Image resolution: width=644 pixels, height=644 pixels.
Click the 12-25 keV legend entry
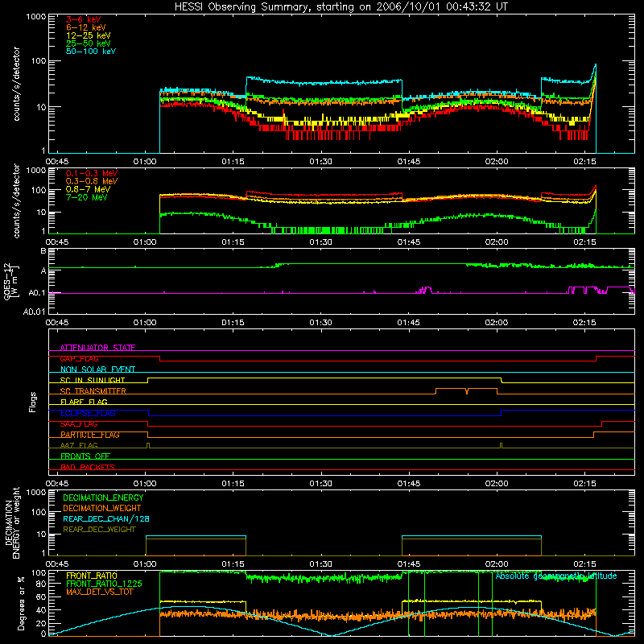coord(88,35)
